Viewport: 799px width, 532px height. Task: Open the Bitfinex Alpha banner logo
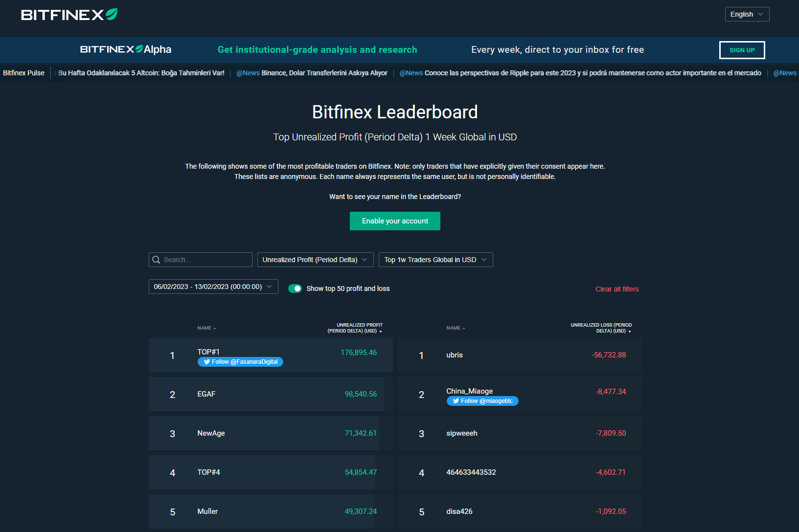click(126, 49)
